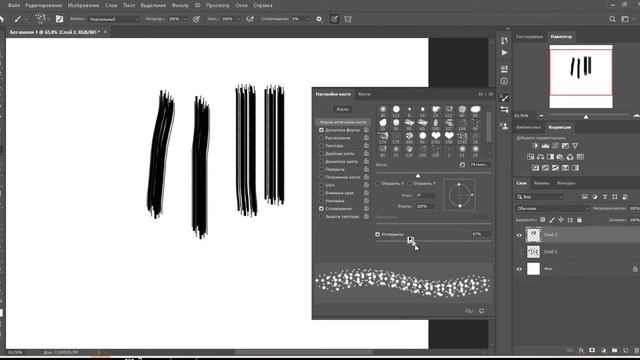Add a Levels adjustment

(x=545, y=146)
